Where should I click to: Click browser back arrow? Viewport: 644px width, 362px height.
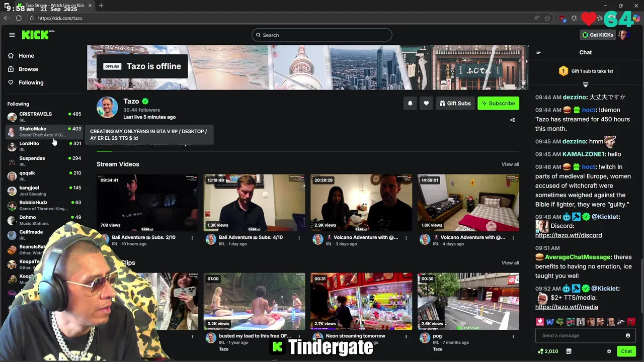tap(7, 18)
